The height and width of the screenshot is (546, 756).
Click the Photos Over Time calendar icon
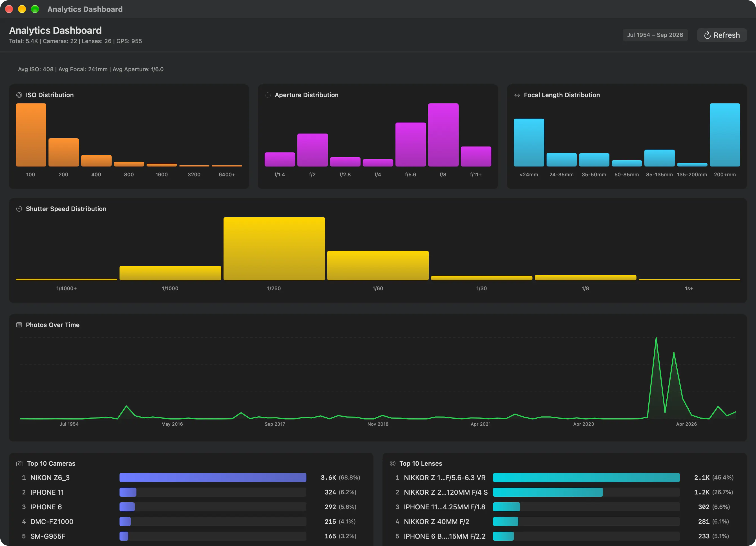(19, 325)
